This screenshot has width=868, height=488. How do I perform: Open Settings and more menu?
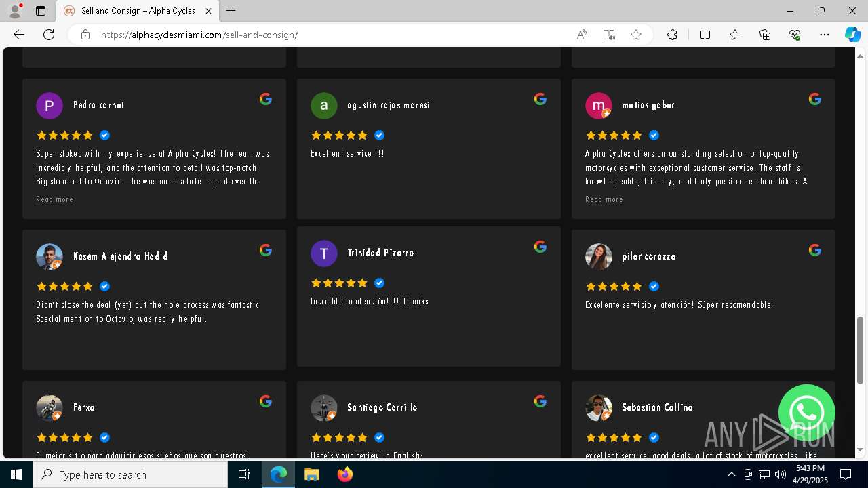click(825, 35)
